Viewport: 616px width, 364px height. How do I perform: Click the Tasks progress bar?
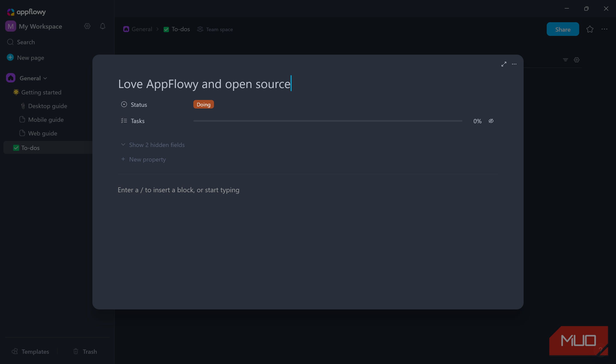(328, 121)
